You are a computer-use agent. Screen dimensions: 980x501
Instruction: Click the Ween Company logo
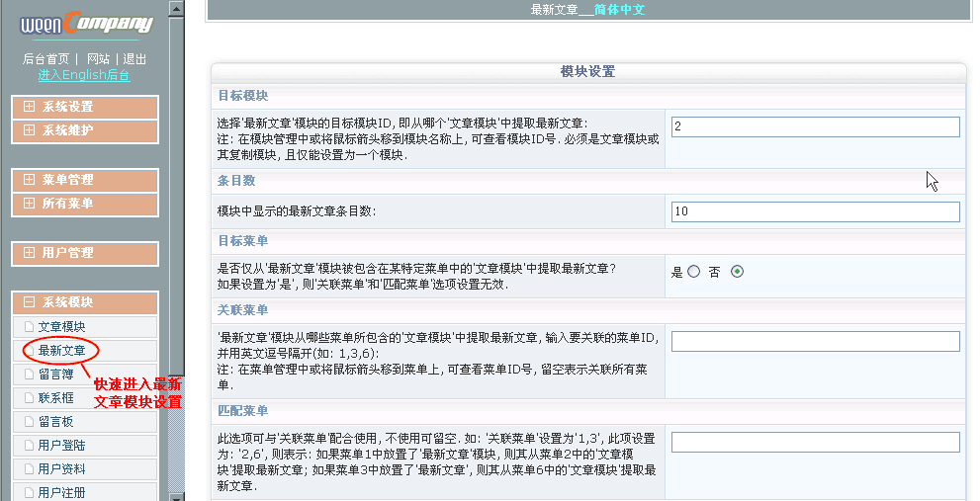[x=86, y=24]
